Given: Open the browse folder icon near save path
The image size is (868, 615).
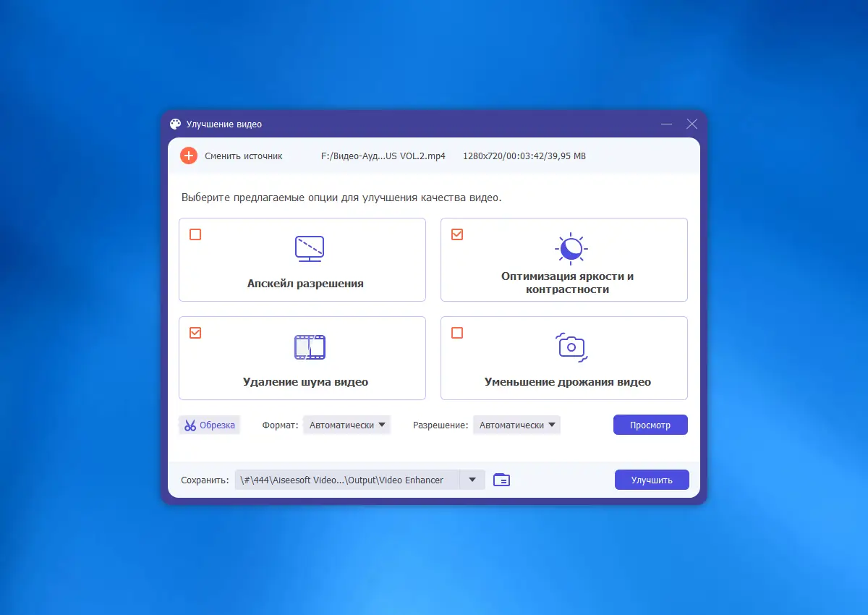Looking at the screenshot, I should (502, 480).
